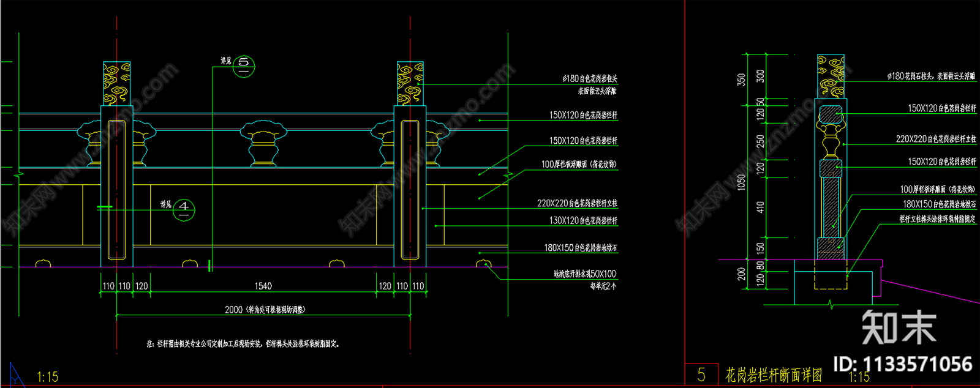This screenshot has width=980, height=388.
Task: Click the '300' vertical dimension
Action: [761, 76]
